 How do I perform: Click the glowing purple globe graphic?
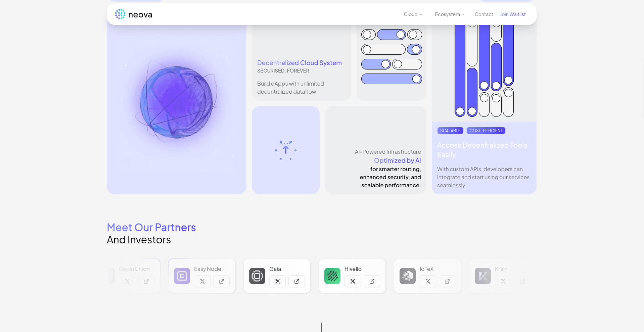pos(177,102)
